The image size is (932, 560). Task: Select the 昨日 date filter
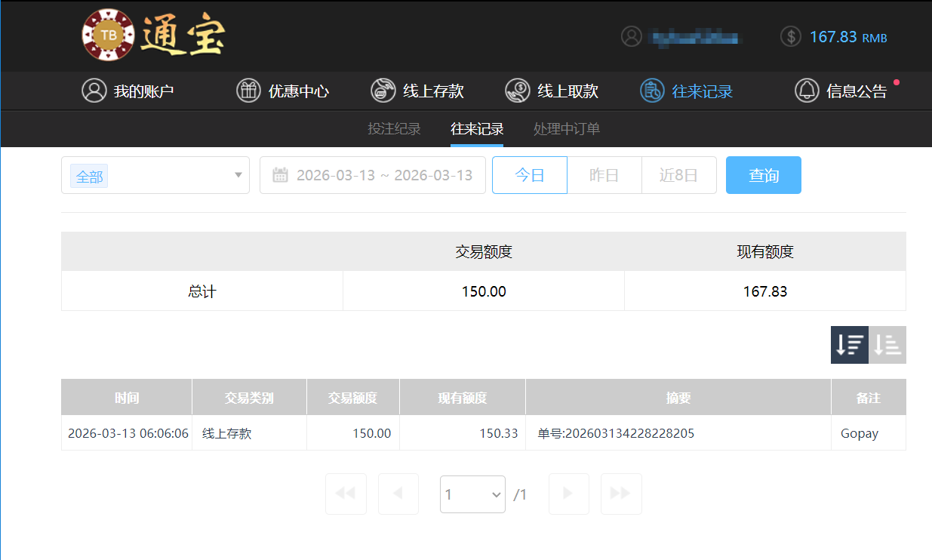click(x=604, y=175)
